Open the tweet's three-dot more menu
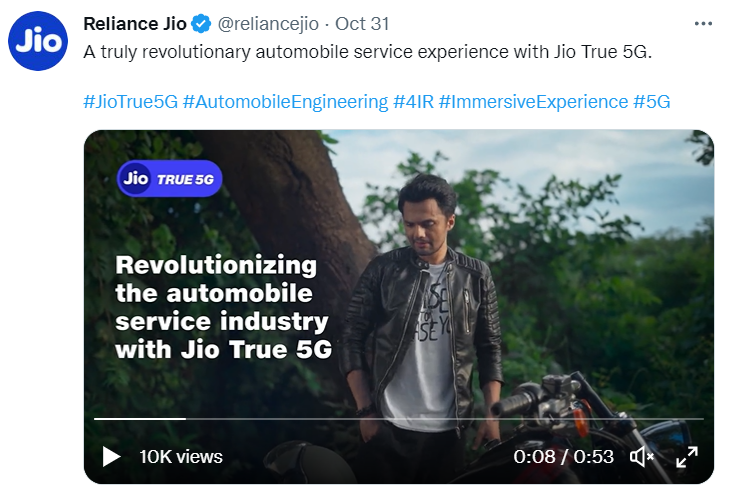This screenshot has height=492, width=732. tap(704, 23)
